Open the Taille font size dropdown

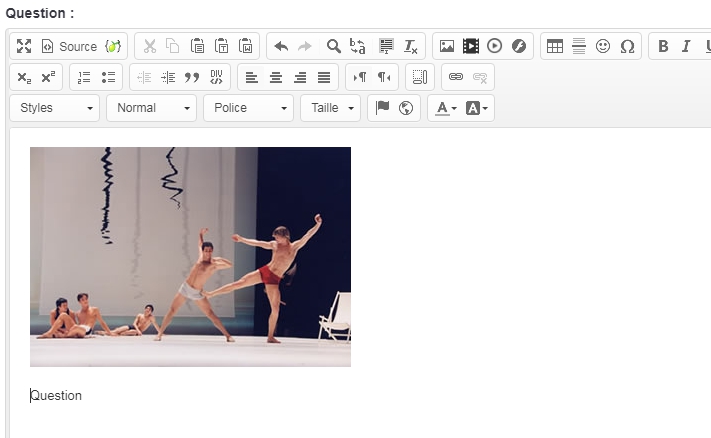click(330, 108)
